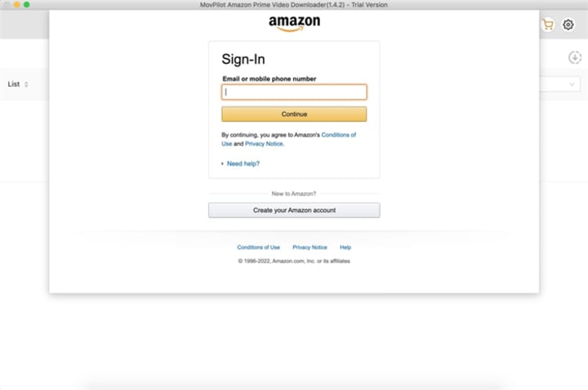
Task: Open the settings gear icon
Action: 568,25
